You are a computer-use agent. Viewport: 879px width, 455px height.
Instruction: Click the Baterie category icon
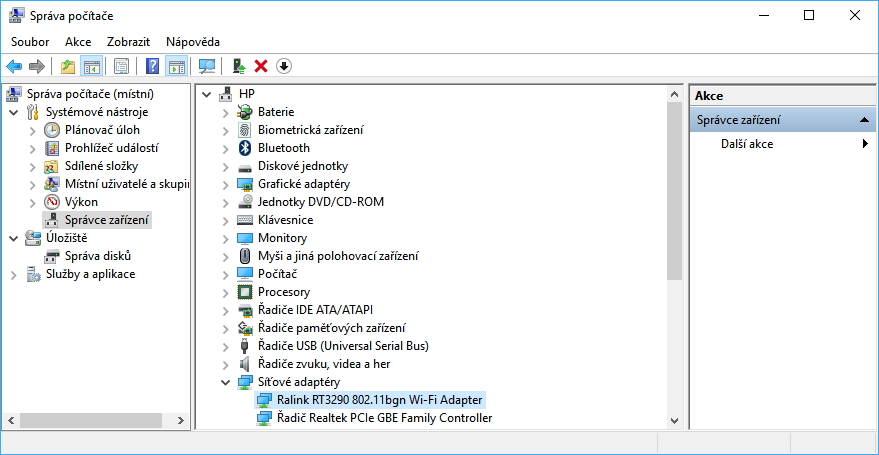[x=245, y=112]
